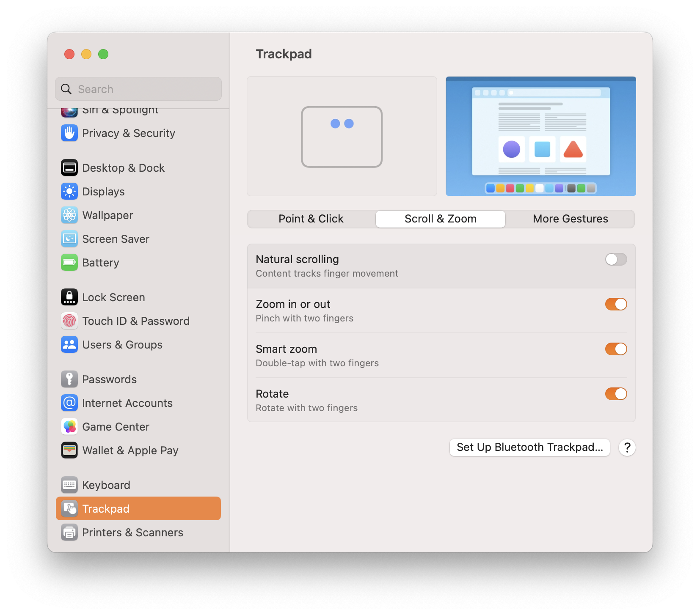Click inside the Search field
This screenshot has width=700, height=615.
pyautogui.click(x=138, y=89)
